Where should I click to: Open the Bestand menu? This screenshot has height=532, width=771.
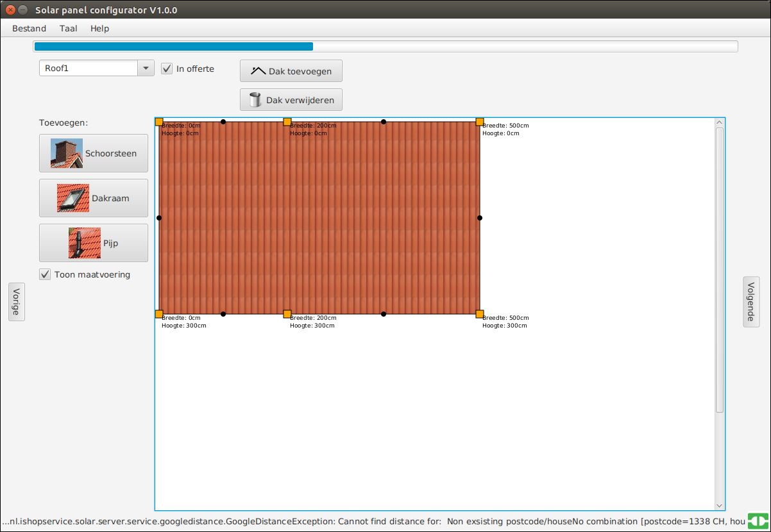[30, 28]
